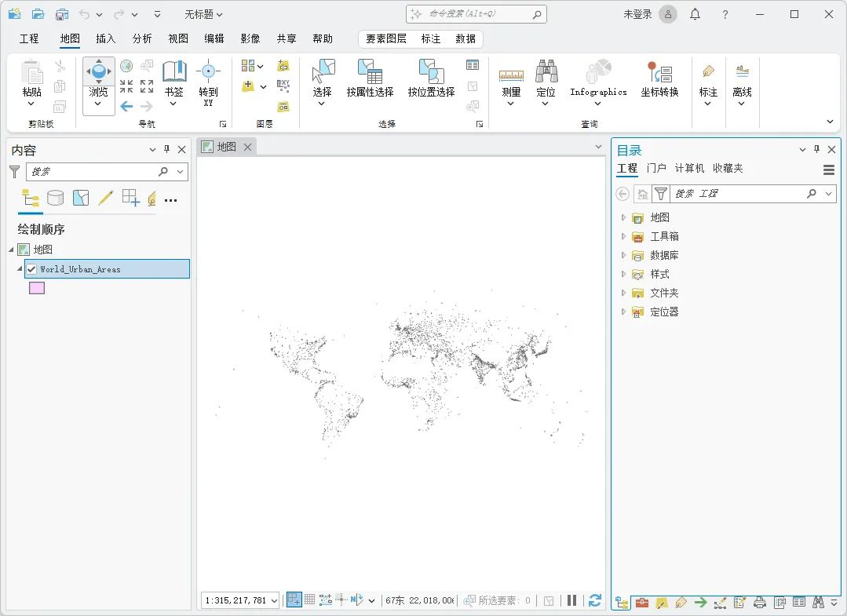Open the 收藏夹 tab in Catalog
847x616 pixels.
[728, 169]
